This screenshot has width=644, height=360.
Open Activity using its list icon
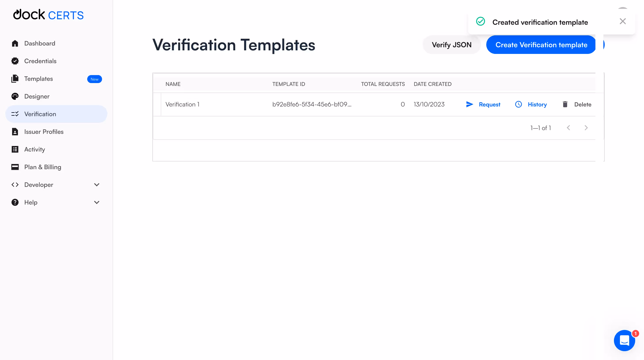pos(15,149)
